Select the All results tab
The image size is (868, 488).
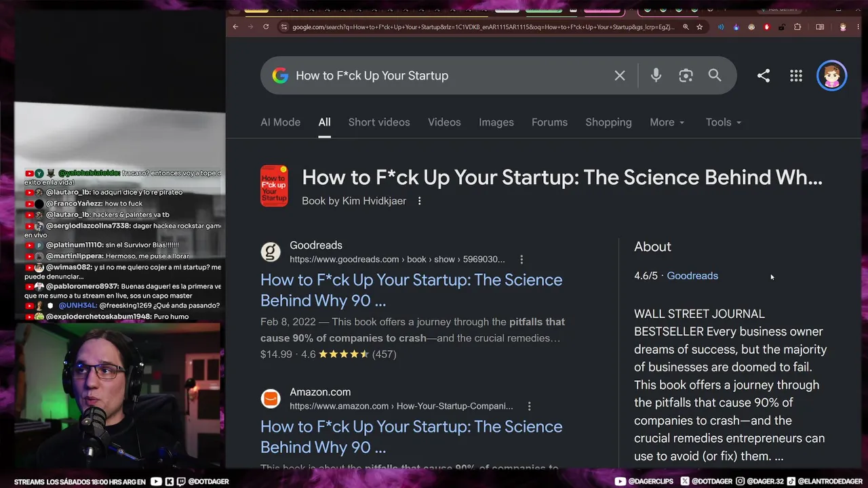tap(324, 122)
